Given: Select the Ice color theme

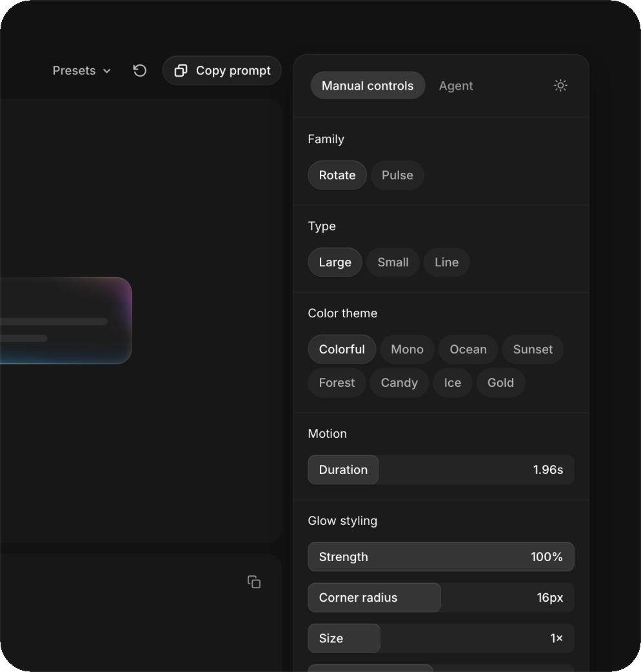Looking at the screenshot, I should (453, 382).
